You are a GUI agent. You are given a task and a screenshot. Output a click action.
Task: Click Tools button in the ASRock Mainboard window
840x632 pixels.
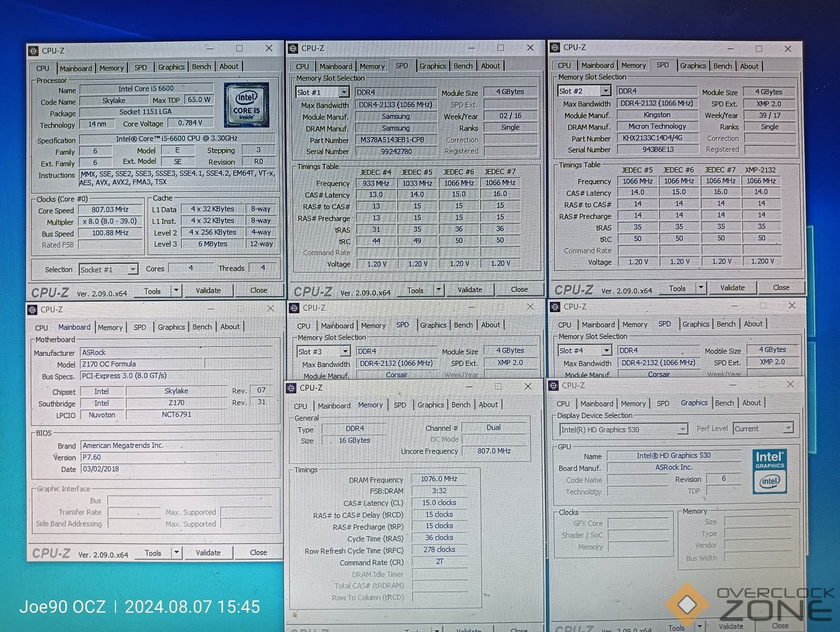[x=153, y=553]
